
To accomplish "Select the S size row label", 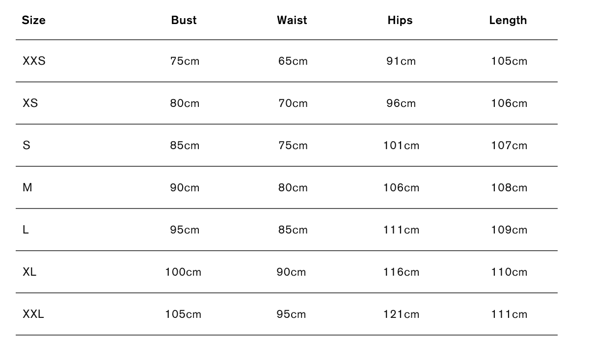I will coord(27,146).
